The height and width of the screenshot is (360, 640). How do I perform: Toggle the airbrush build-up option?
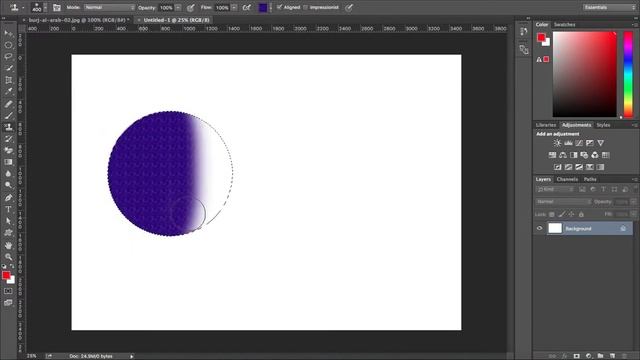tap(247, 7)
